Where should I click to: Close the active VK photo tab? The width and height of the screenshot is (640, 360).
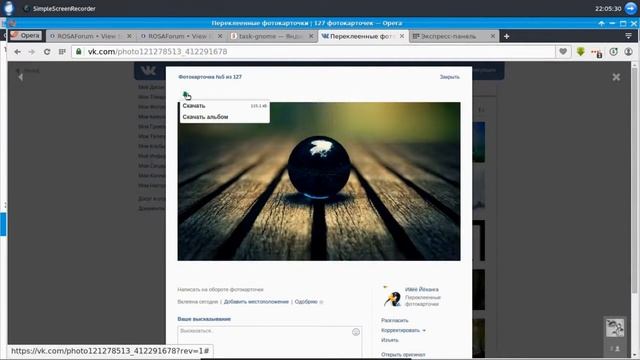pos(402,36)
